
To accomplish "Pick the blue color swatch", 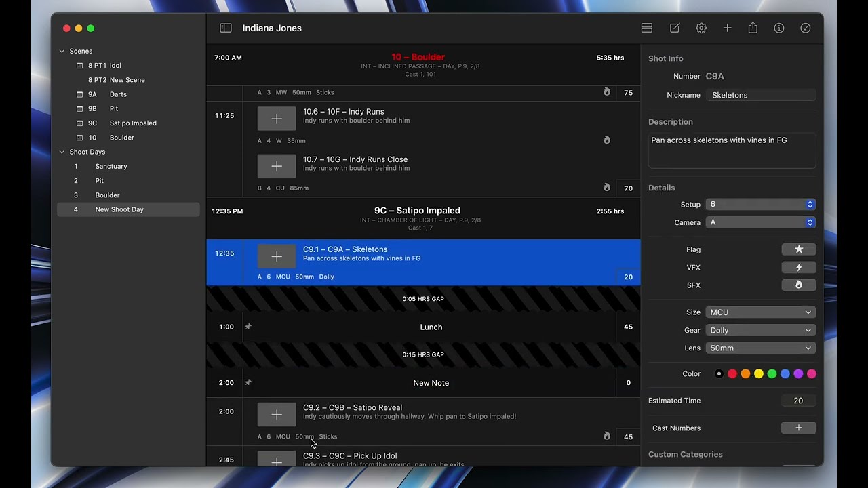I will tap(785, 373).
